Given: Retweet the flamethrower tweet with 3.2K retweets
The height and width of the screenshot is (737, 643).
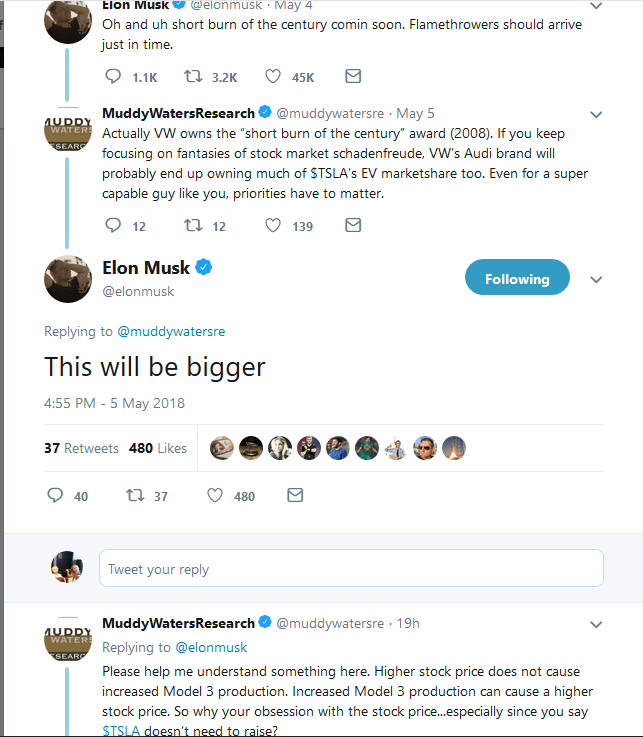Looking at the screenshot, I should coord(193,76).
